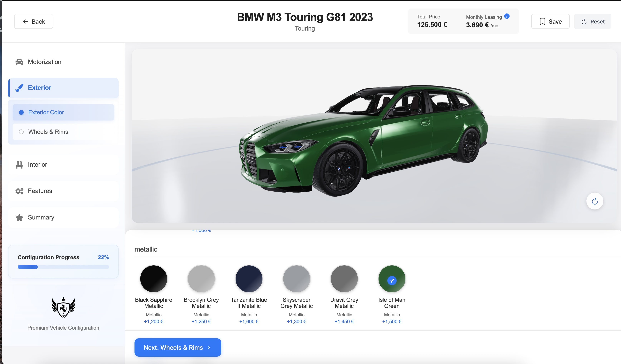Click the Features gear icon
The height and width of the screenshot is (364, 621).
tap(19, 191)
